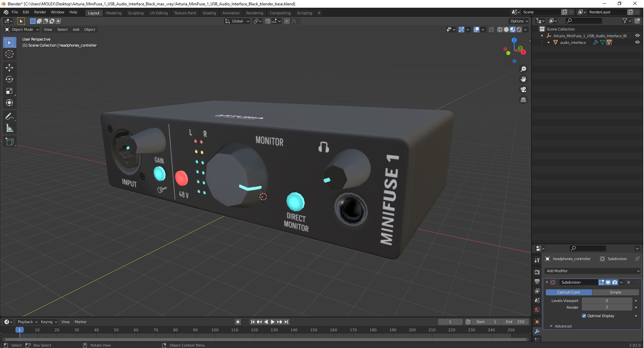Open the File menu

(x=15, y=12)
